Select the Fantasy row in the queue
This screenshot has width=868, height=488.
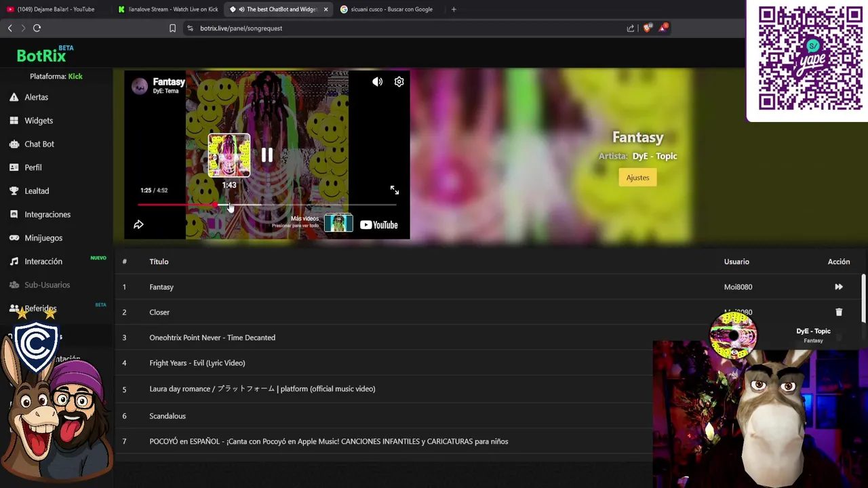click(488, 287)
